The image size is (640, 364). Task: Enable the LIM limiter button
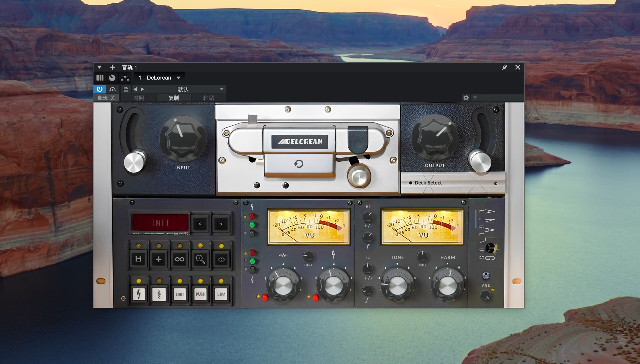221,294
